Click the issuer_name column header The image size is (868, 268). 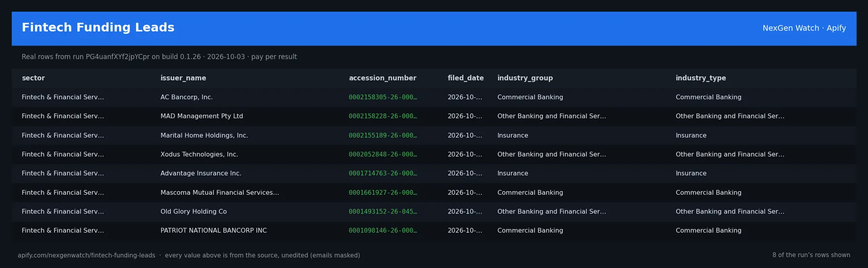tap(183, 78)
